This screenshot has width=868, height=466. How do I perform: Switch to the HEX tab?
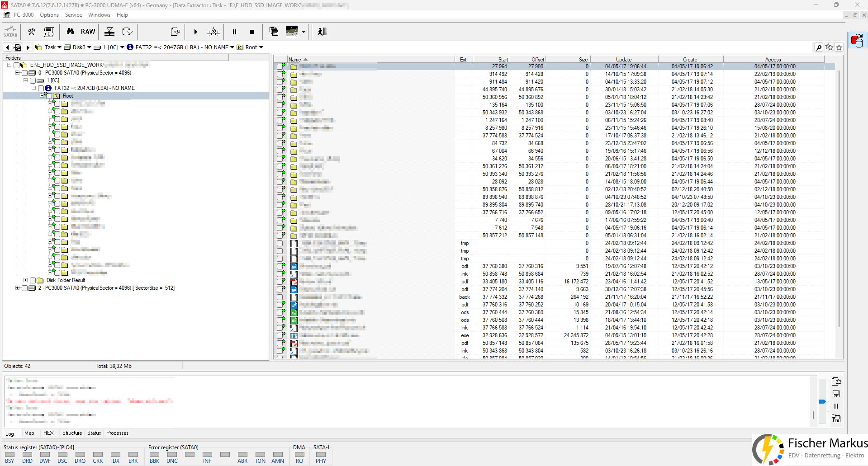(48, 433)
